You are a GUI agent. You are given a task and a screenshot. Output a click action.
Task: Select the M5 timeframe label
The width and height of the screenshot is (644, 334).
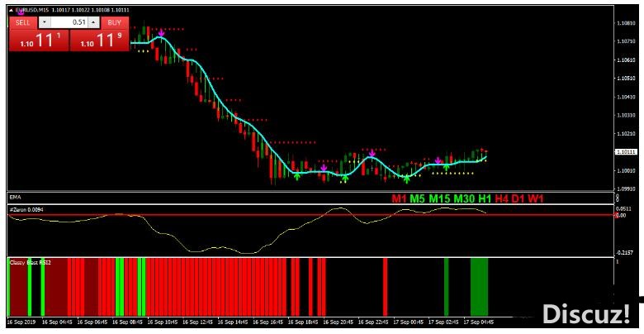click(418, 198)
